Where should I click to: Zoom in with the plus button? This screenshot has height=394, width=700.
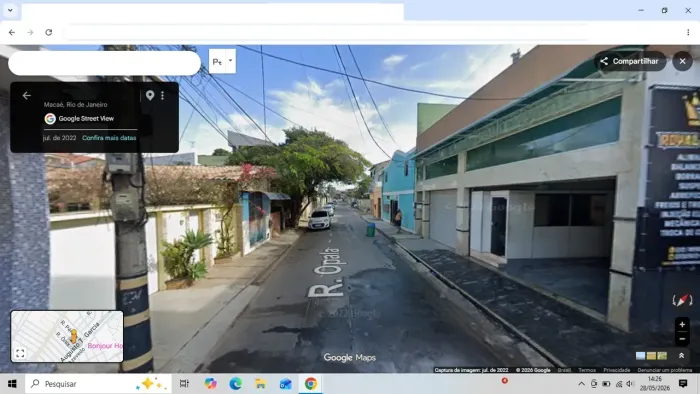coord(682,324)
